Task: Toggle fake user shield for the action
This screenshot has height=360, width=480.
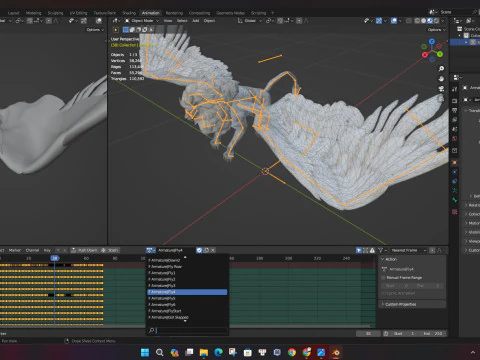Action: point(199,250)
